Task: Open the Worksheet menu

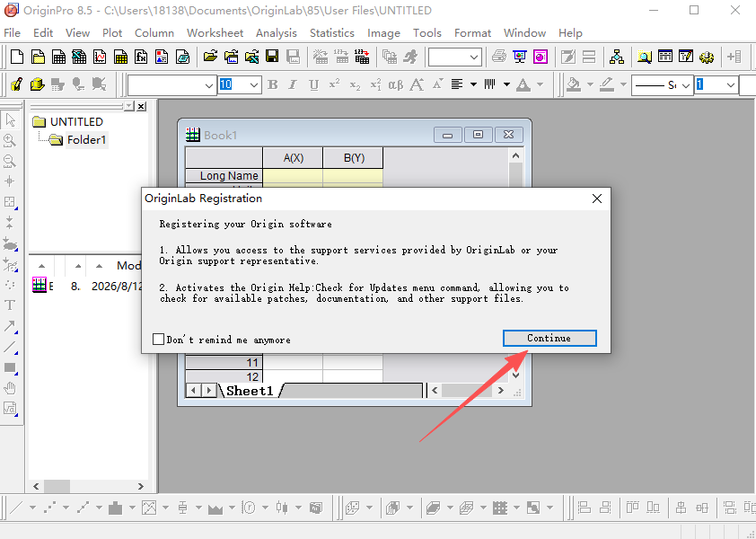Action: tap(215, 33)
